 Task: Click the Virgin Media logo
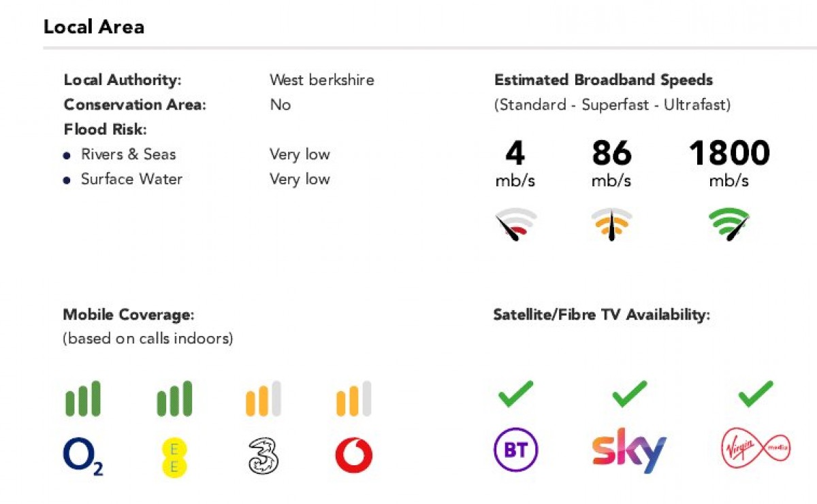click(x=756, y=450)
